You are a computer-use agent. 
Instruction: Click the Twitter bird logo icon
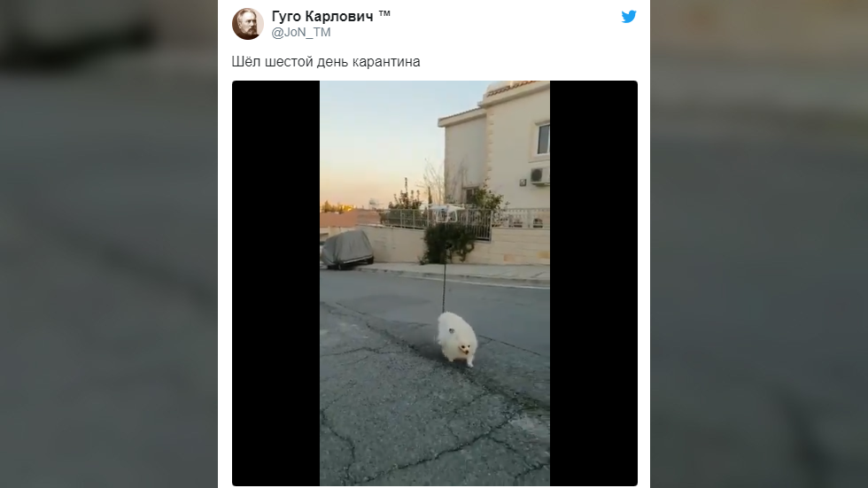629,17
